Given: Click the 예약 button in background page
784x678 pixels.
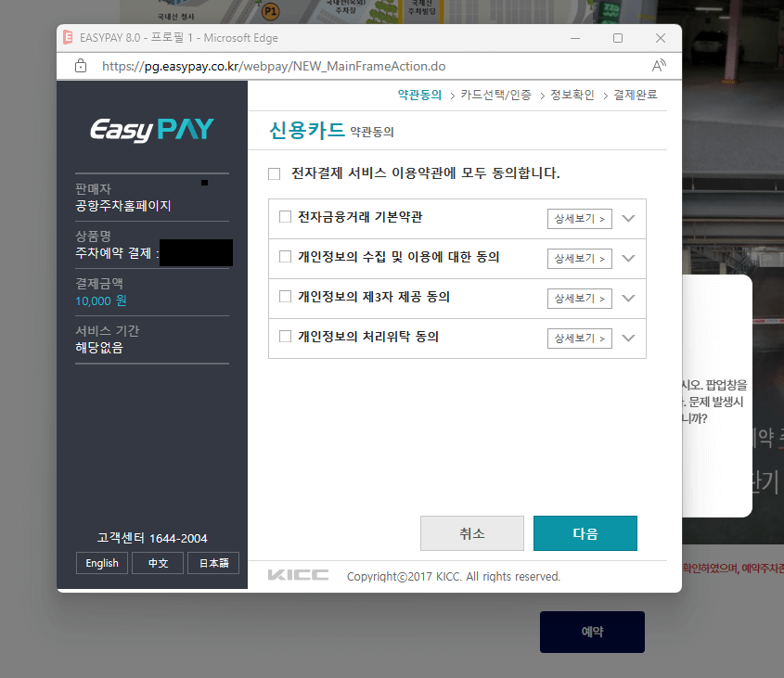Looking at the screenshot, I should (592, 632).
